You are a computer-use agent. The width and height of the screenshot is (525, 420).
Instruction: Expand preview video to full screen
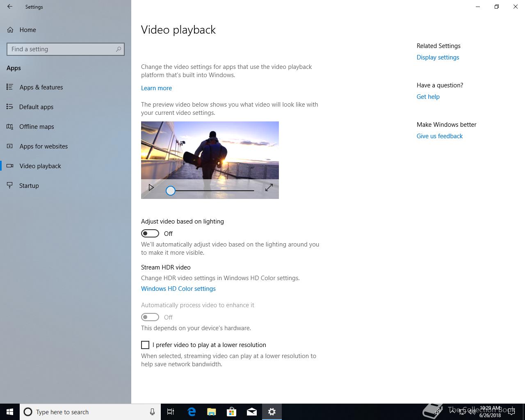click(x=269, y=188)
